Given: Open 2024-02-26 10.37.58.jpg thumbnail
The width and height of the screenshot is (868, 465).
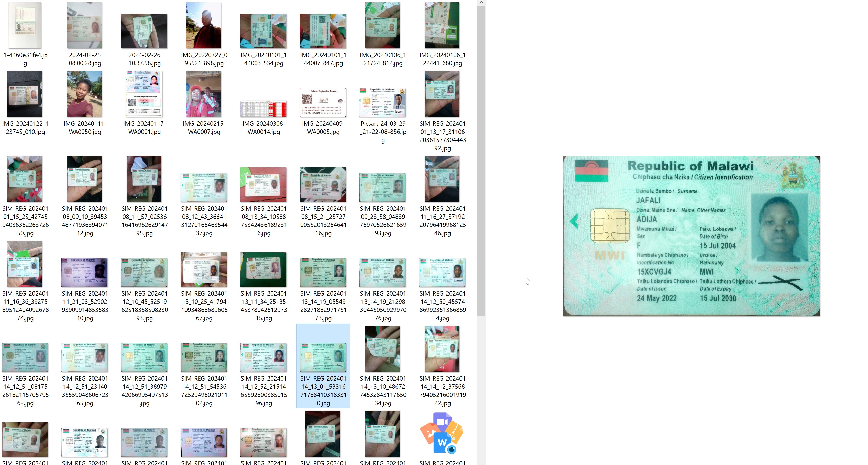Looking at the screenshot, I should pyautogui.click(x=144, y=31).
